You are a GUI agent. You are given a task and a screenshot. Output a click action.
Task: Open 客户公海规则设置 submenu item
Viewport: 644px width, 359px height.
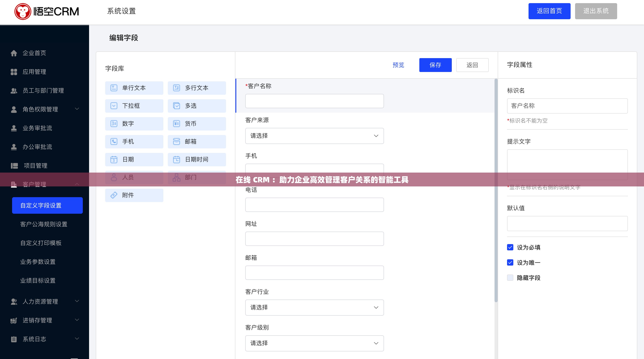[x=44, y=224]
